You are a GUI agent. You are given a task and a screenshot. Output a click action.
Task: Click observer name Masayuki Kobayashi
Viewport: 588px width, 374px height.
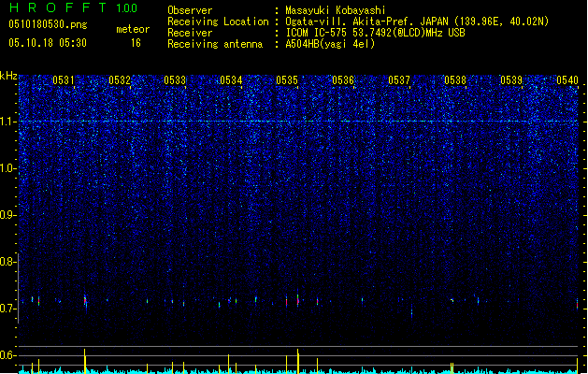[336, 10]
